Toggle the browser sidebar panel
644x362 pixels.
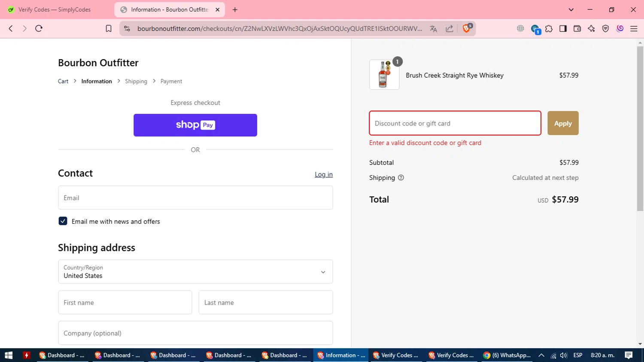coord(563,28)
